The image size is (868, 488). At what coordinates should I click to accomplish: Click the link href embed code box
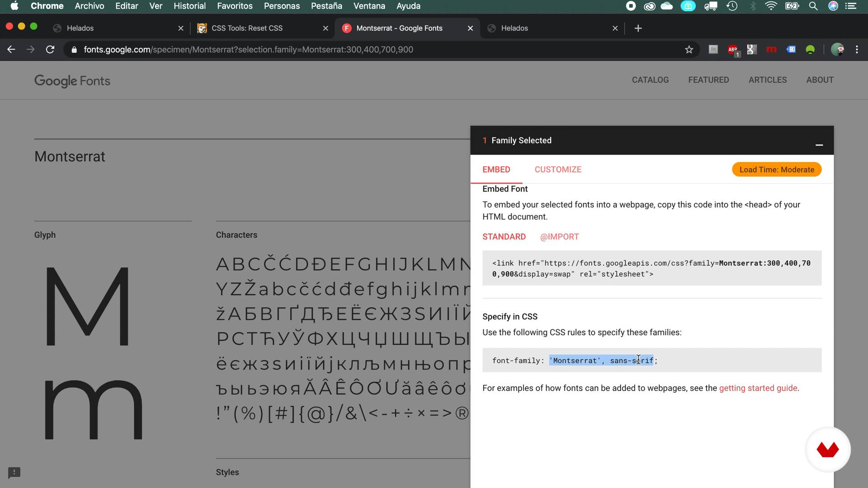pyautogui.click(x=652, y=268)
